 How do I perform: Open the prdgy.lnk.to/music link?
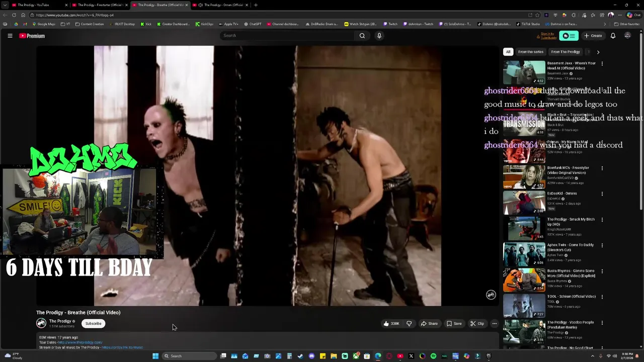pos(122,347)
